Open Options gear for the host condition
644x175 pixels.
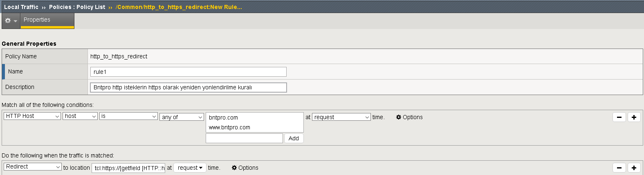click(409, 117)
